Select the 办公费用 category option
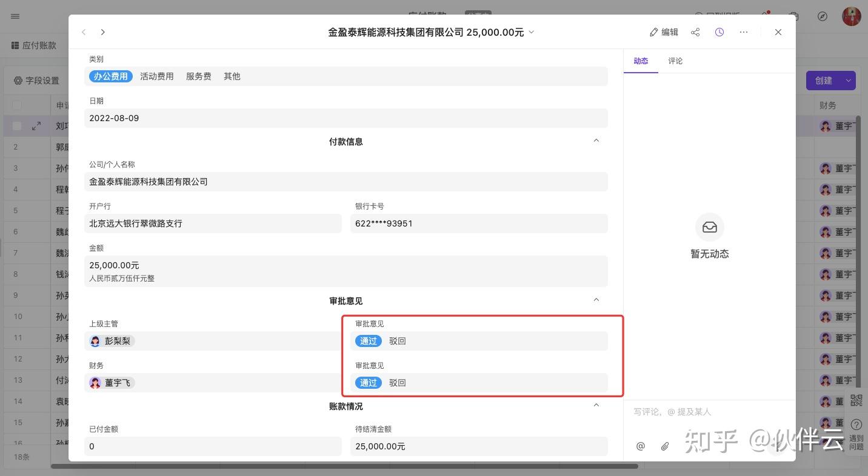This screenshot has width=868, height=476. point(111,76)
